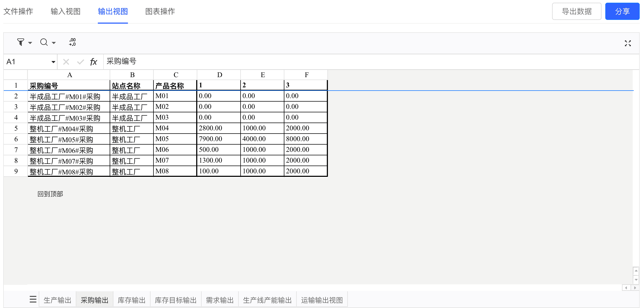Image resolution: width=644 pixels, height=308 pixels.
Task: Click the formula bar input field
Action: coord(371,62)
